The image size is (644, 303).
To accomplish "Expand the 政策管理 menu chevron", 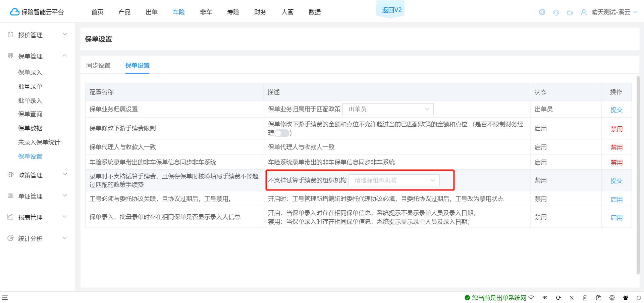I will tap(65, 174).
